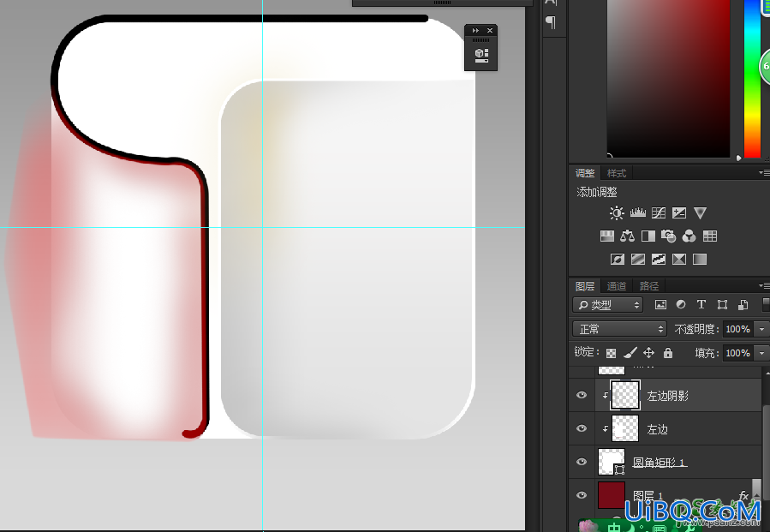Click the 左边 layer thumbnail
The image size is (770, 532).
pyautogui.click(x=625, y=428)
